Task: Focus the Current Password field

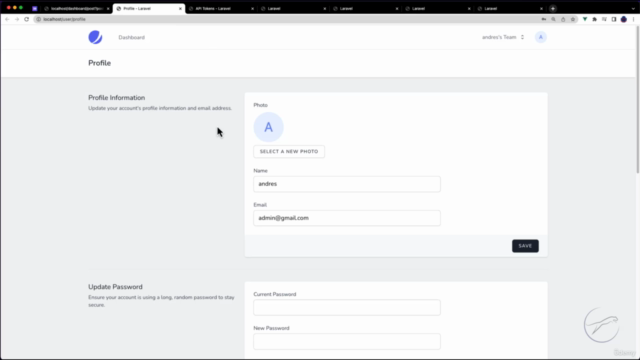Action: tap(347, 307)
